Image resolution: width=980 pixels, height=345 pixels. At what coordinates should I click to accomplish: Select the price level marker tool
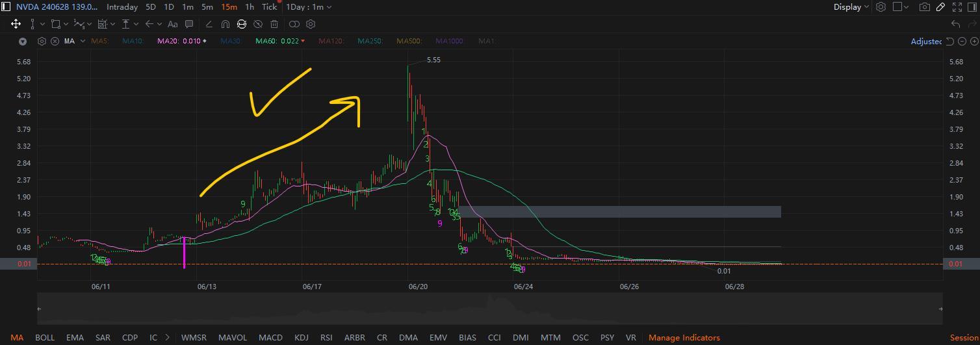[x=126, y=24]
